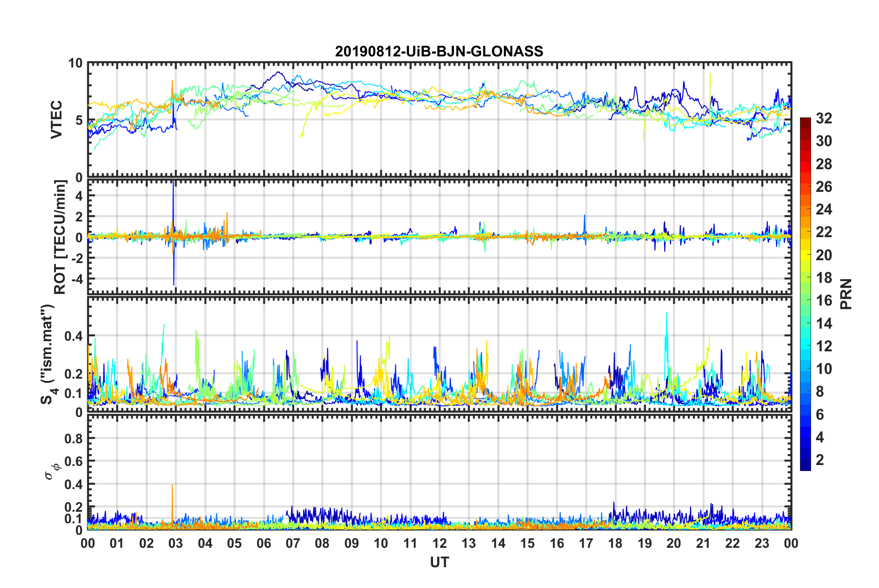Select colorbar tick label 20

pyautogui.click(x=824, y=255)
